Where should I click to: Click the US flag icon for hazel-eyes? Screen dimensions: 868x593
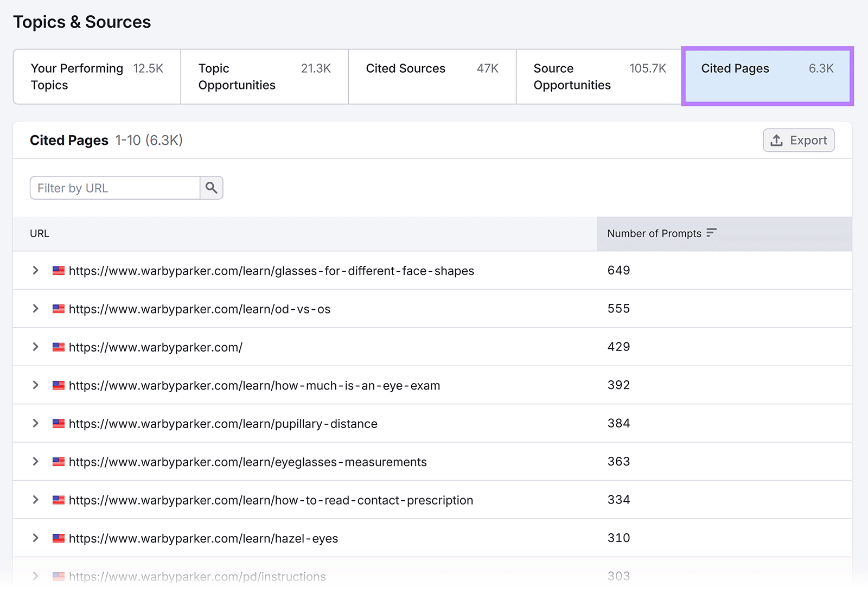click(59, 538)
